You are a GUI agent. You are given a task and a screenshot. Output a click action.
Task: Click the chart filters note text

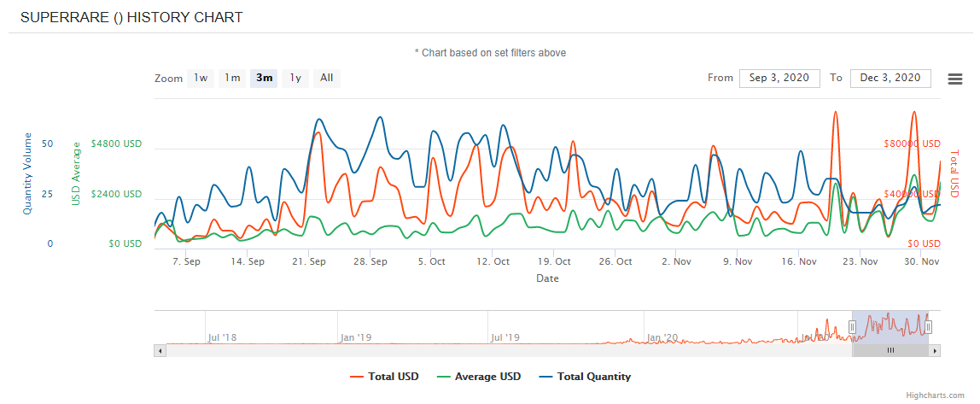tap(490, 53)
